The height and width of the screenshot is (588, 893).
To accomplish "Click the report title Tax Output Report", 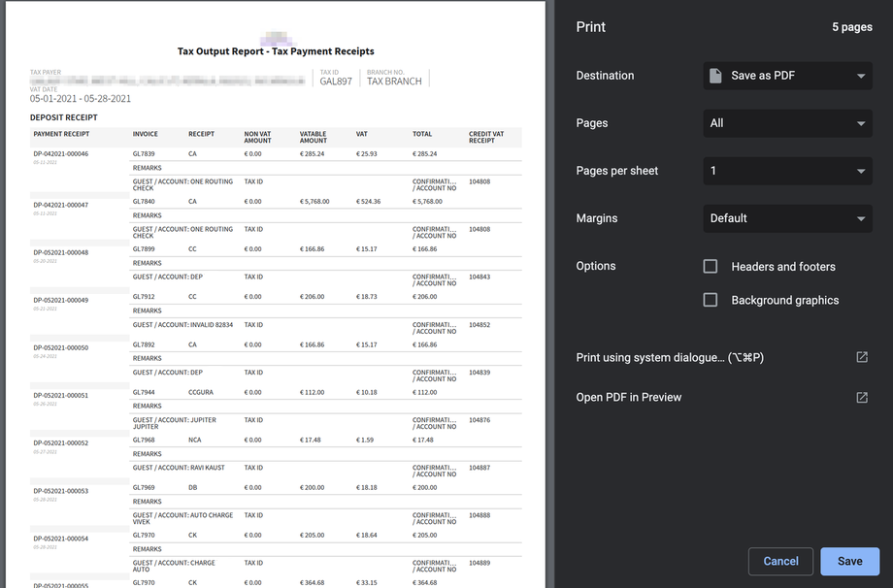I will (x=276, y=51).
